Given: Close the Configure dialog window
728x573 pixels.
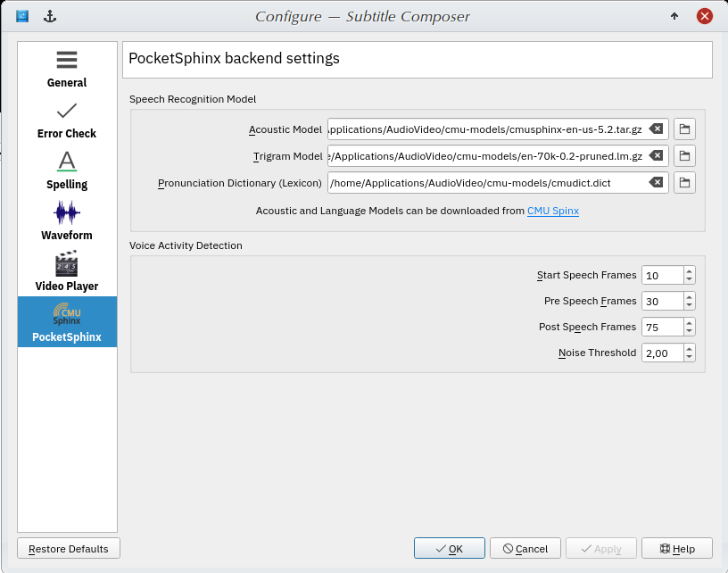Looking at the screenshot, I should click(x=704, y=16).
